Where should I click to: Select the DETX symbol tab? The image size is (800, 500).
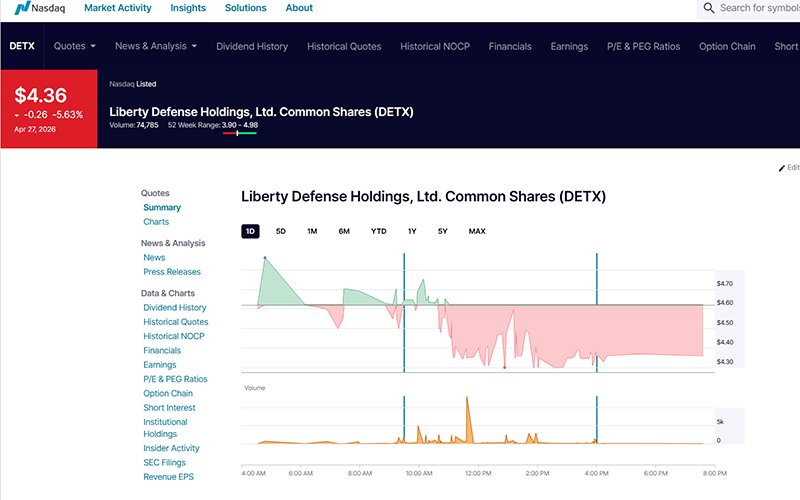[22, 46]
